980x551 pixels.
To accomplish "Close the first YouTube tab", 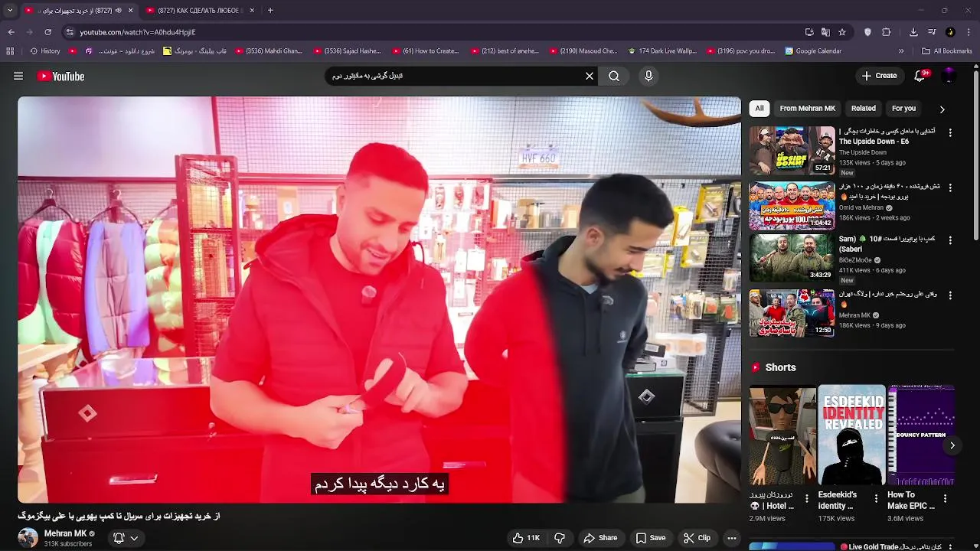I will tap(130, 10).
